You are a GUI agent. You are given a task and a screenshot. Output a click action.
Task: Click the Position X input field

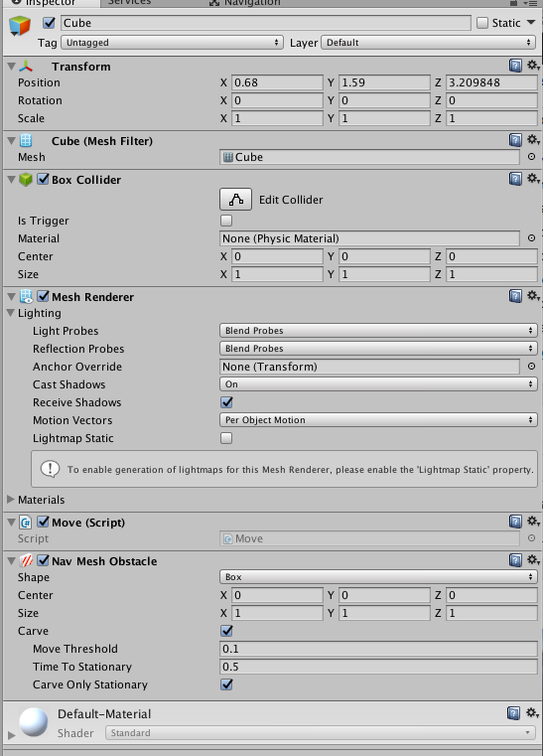tap(277, 82)
